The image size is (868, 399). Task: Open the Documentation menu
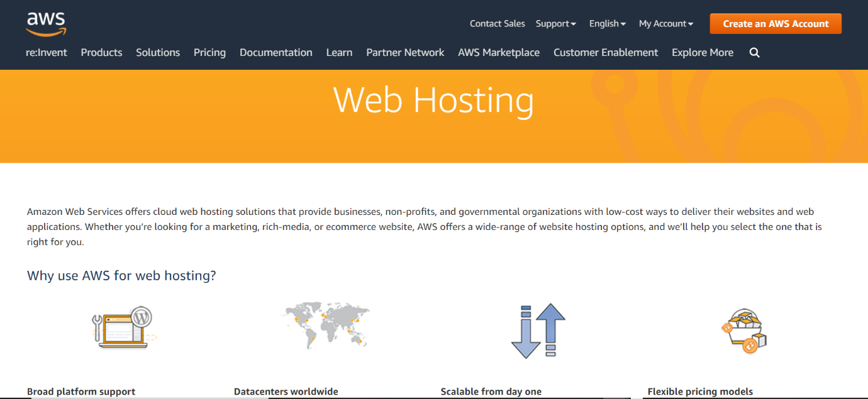point(276,53)
